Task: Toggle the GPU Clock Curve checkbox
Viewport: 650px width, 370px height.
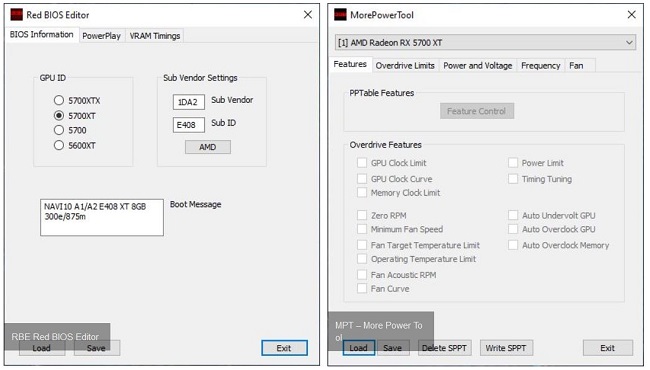Action: point(362,179)
